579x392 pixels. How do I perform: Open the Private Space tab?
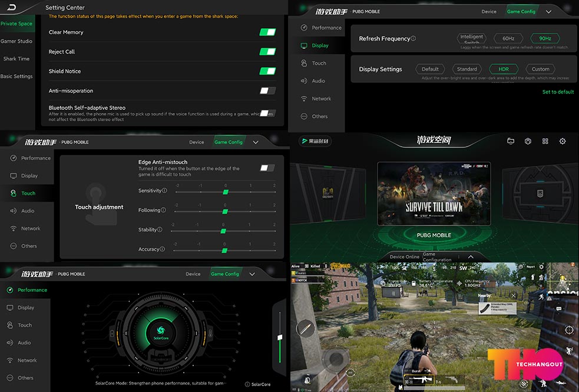tap(16, 24)
